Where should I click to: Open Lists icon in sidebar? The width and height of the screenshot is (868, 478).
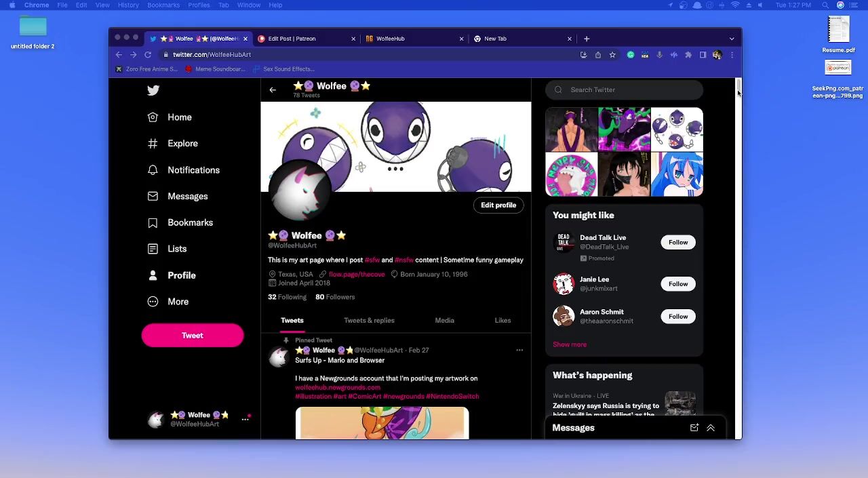[153, 249]
